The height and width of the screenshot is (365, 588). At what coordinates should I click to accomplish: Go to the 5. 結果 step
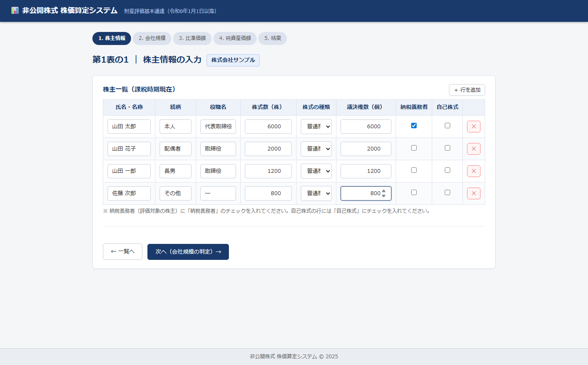[273, 38]
